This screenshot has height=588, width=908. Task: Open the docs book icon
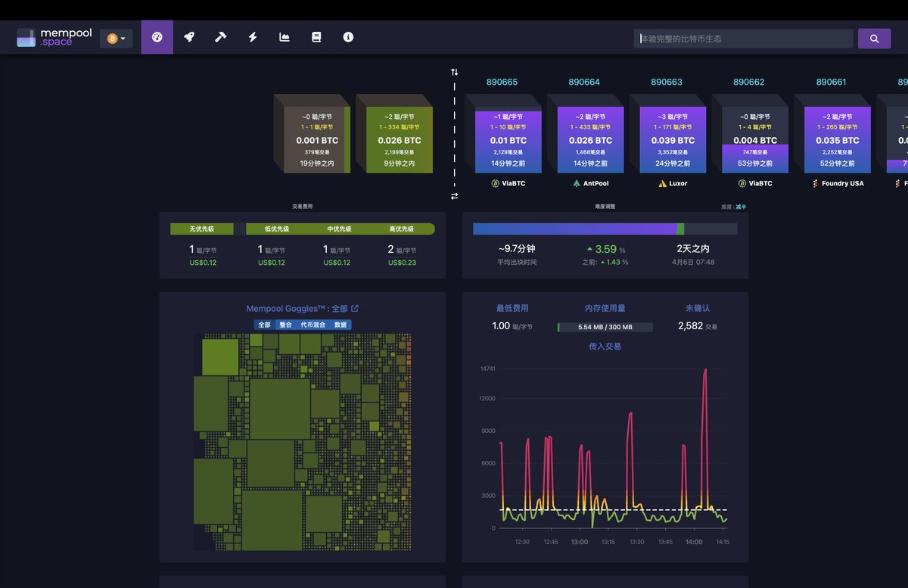(316, 37)
